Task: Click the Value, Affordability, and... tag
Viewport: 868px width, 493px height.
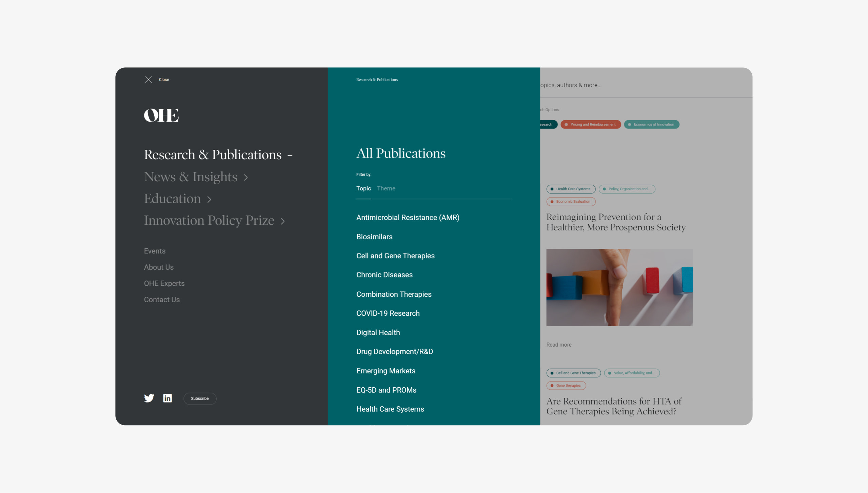Action: pos(632,373)
